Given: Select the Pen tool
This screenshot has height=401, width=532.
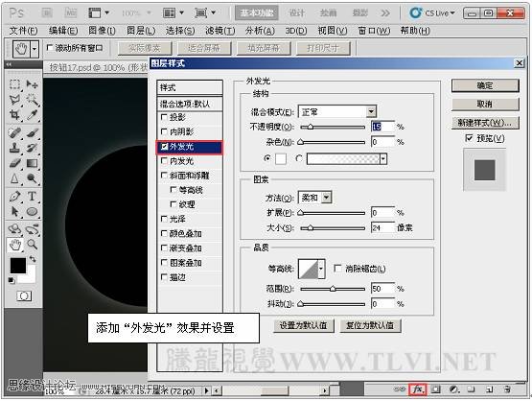Looking at the screenshot, I should [15, 197].
